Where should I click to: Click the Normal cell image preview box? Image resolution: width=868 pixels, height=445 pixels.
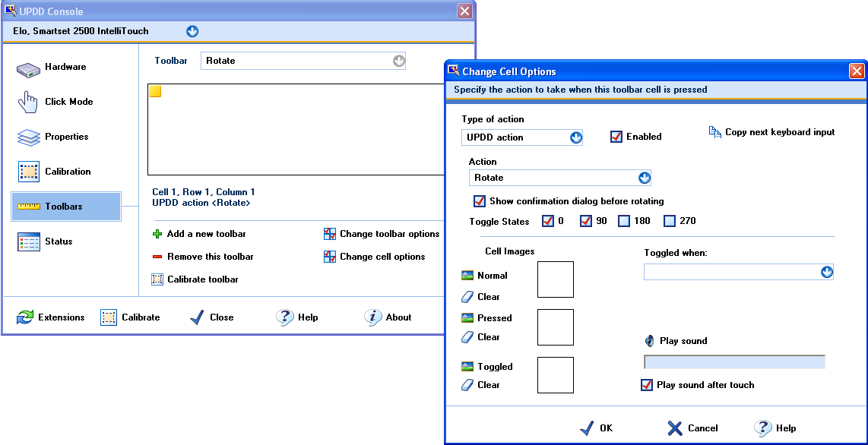click(x=556, y=279)
